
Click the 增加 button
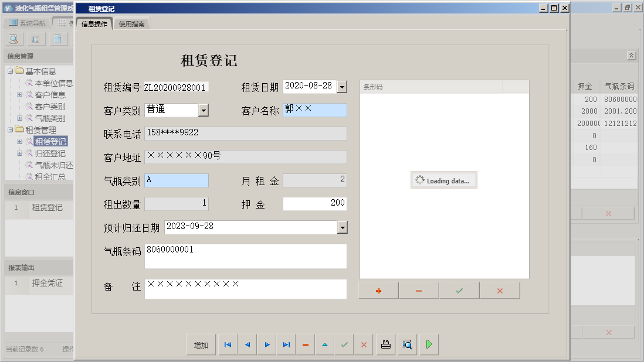click(201, 344)
